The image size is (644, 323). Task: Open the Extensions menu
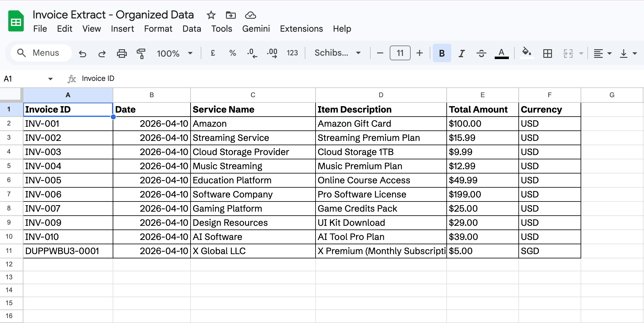(301, 29)
